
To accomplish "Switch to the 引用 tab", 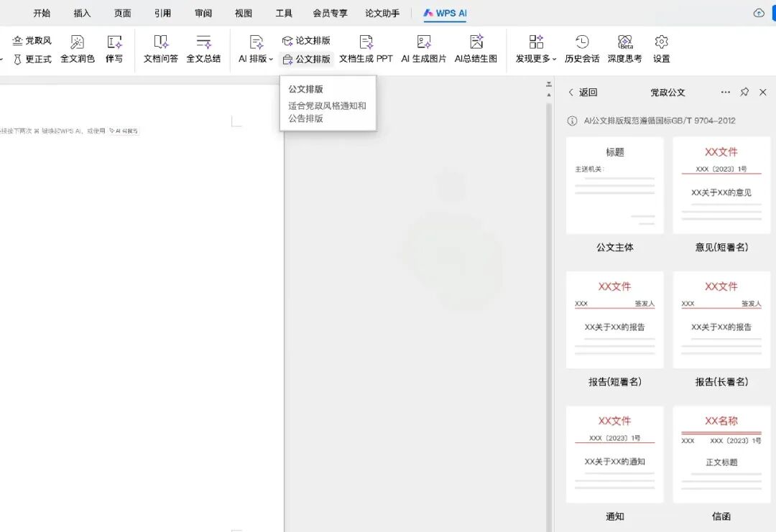I will click(x=163, y=14).
